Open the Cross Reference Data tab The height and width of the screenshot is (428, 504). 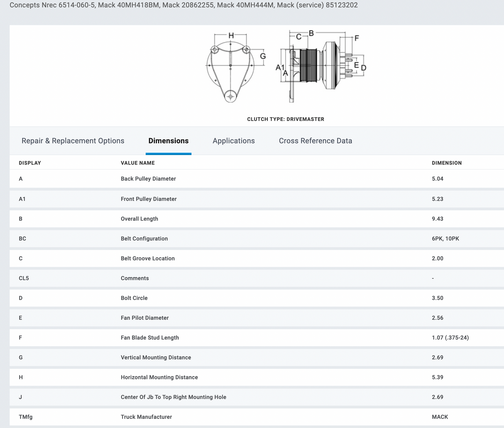tap(315, 141)
